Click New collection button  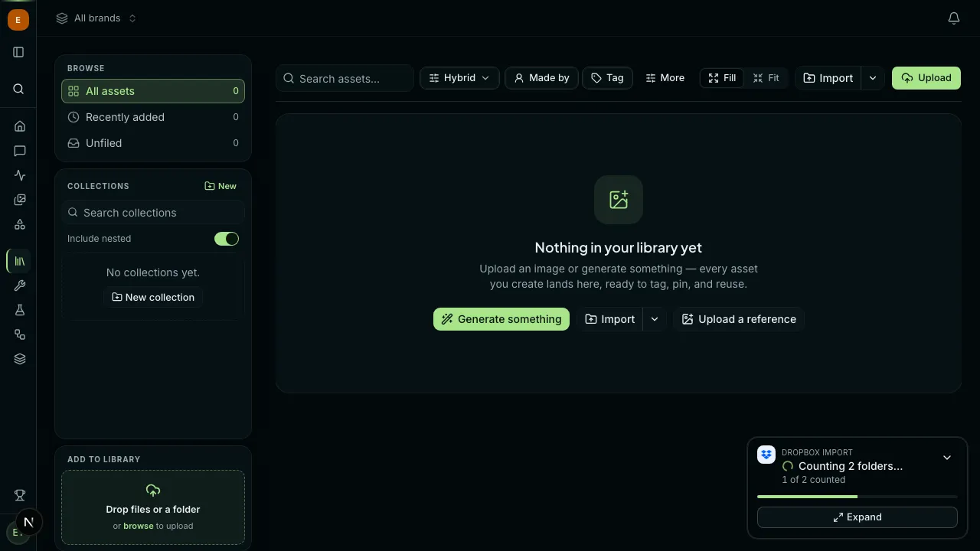point(153,297)
